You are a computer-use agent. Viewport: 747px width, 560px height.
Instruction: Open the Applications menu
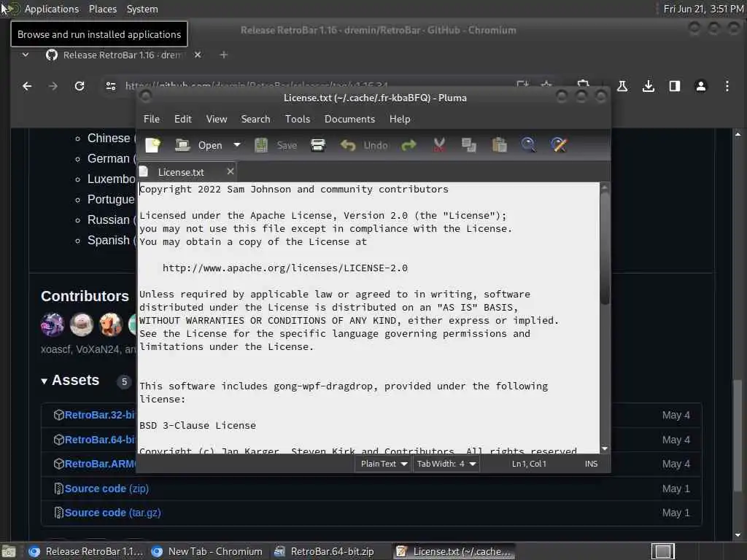point(52,9)
